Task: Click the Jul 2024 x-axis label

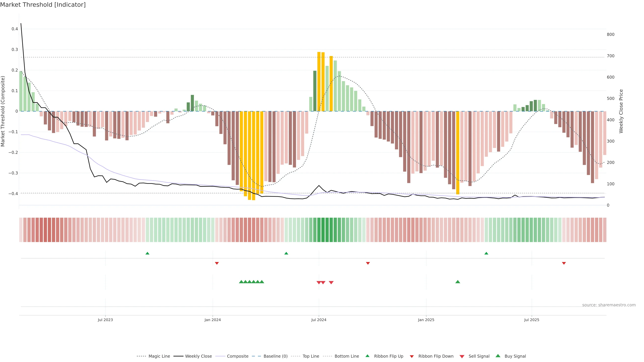Action: coord(319,320)
